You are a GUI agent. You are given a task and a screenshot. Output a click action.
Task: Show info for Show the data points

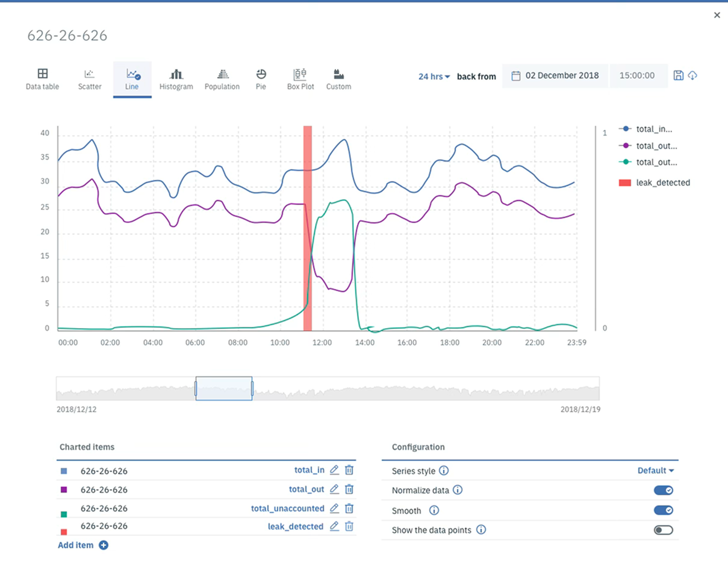(x=481, y=530)
